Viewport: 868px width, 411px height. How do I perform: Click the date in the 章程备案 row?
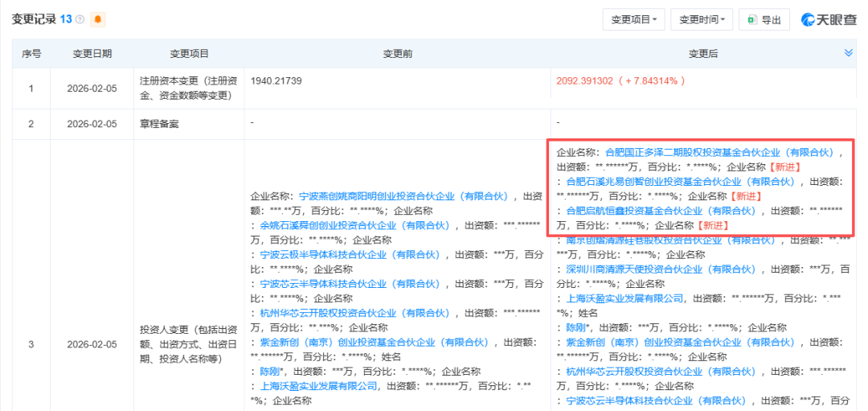(x=92, y=124)
